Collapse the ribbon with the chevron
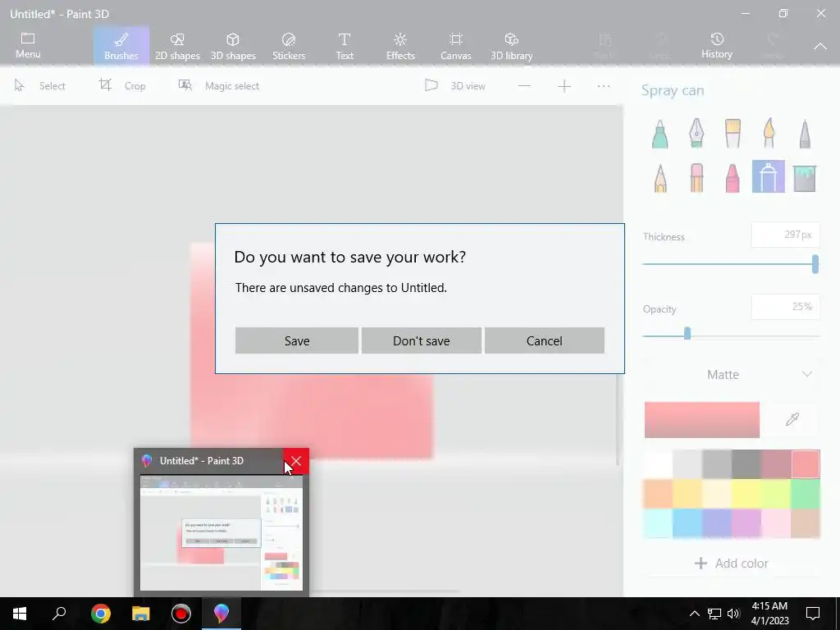This screenshot has width=840, height=630. coord(820,46)
